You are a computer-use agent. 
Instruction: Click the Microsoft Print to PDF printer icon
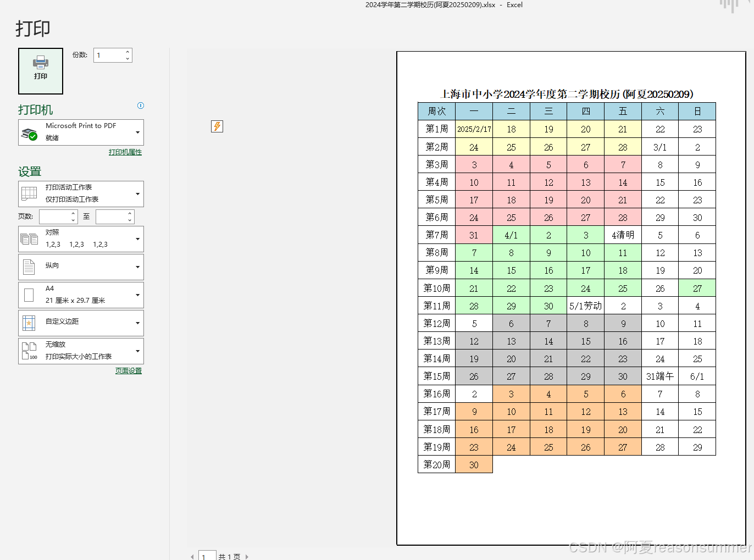pyautogui.click(x=29, y=133)
